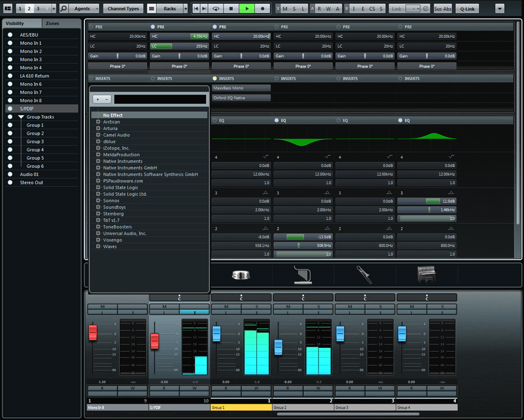This screenshot has height=420, width=524.
Task: Toggle the cycle loop button
Action: (x=215, y=9)
